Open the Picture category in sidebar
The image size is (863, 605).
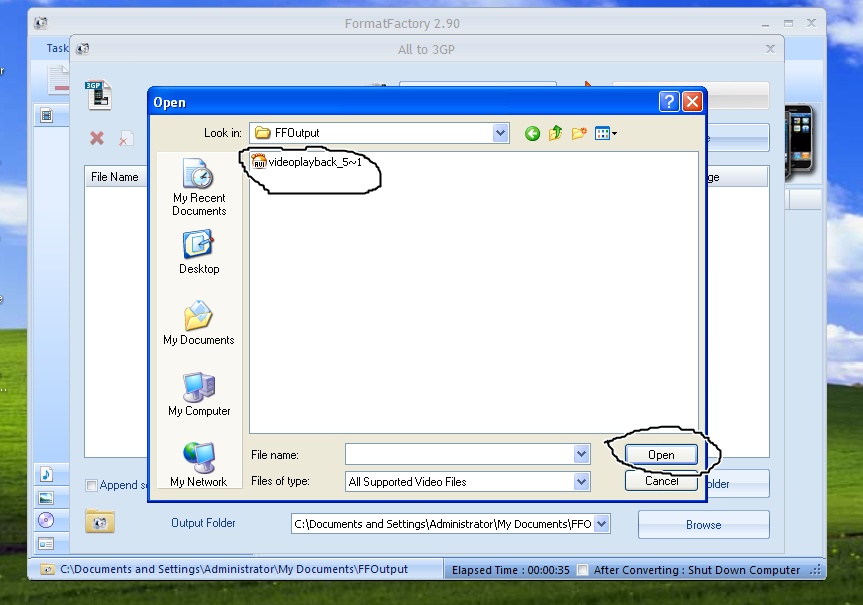(46, 498)
